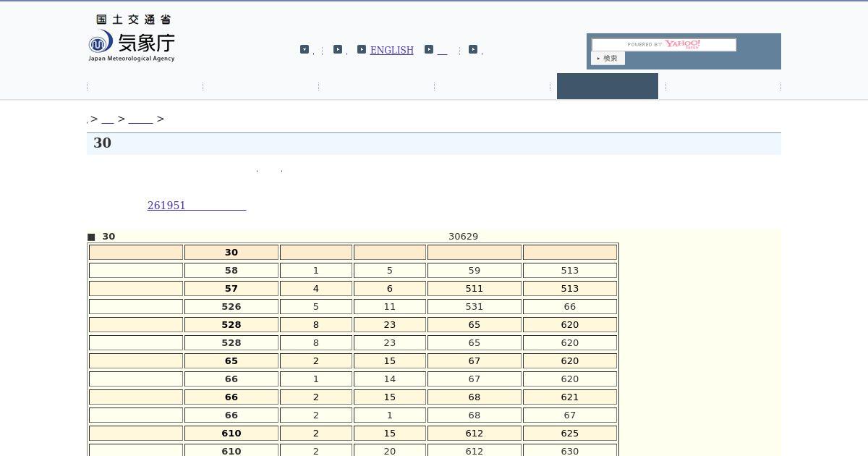Click the Japan Meteorological Agency logo
The width and height of the screenshot is (868, 456).
pos(131,38)
